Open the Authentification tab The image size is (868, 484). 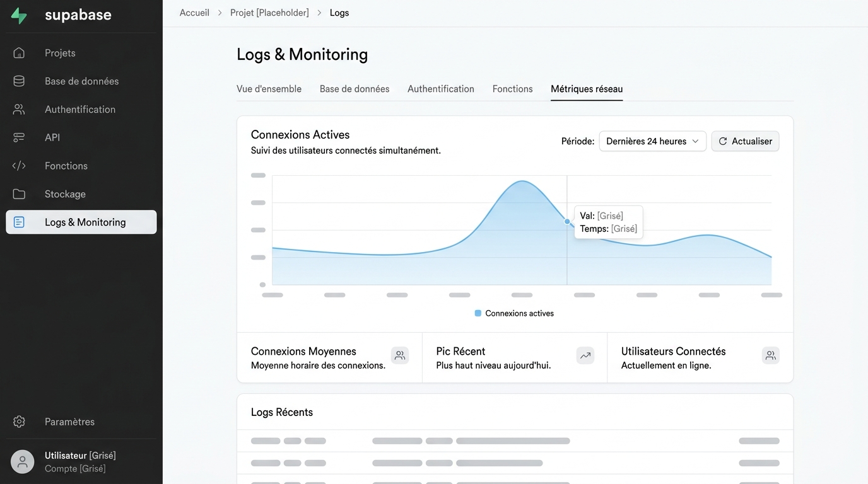pos(441,89)
